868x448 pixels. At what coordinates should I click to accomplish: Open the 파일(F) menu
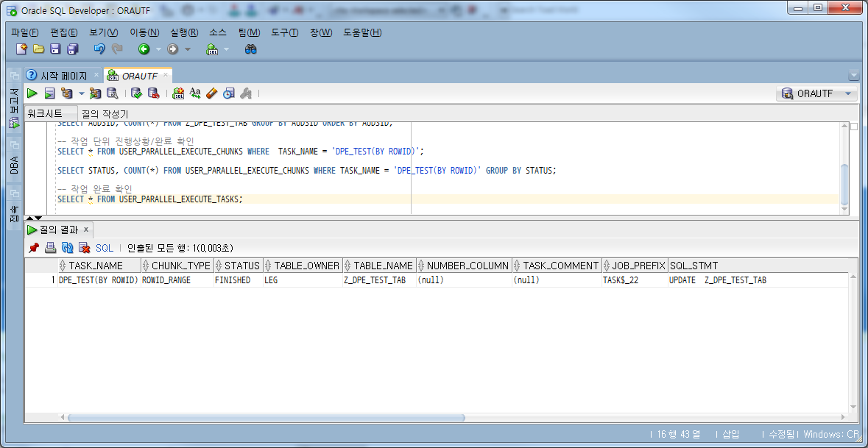coord(25,32)
